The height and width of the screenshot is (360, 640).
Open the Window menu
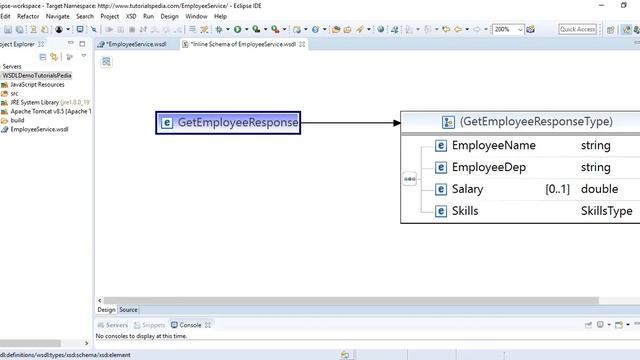click(196, 16)
